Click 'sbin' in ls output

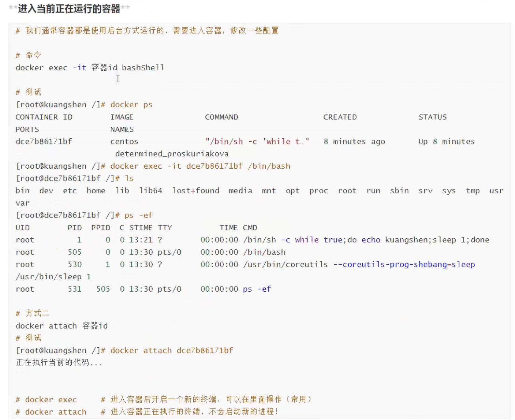(399, 191)
